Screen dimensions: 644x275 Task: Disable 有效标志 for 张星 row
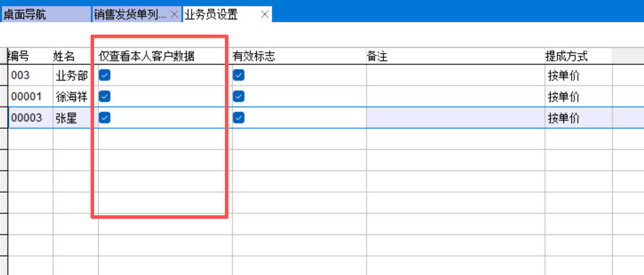click(x=239, y=118)
